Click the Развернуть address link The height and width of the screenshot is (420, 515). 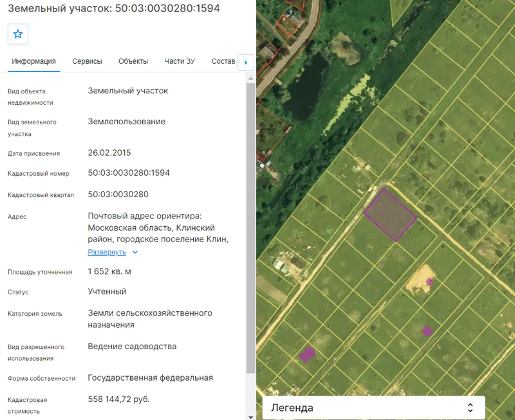click(x=107, y=252)
